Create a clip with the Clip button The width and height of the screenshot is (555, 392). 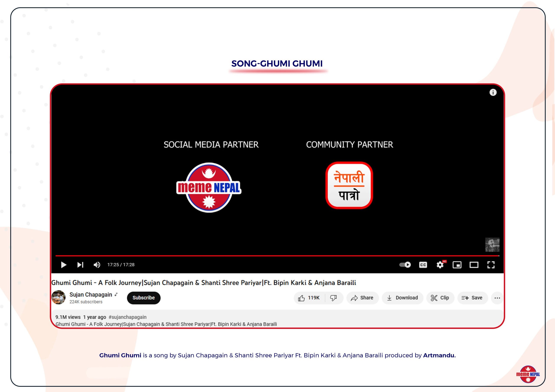[440, 298]
